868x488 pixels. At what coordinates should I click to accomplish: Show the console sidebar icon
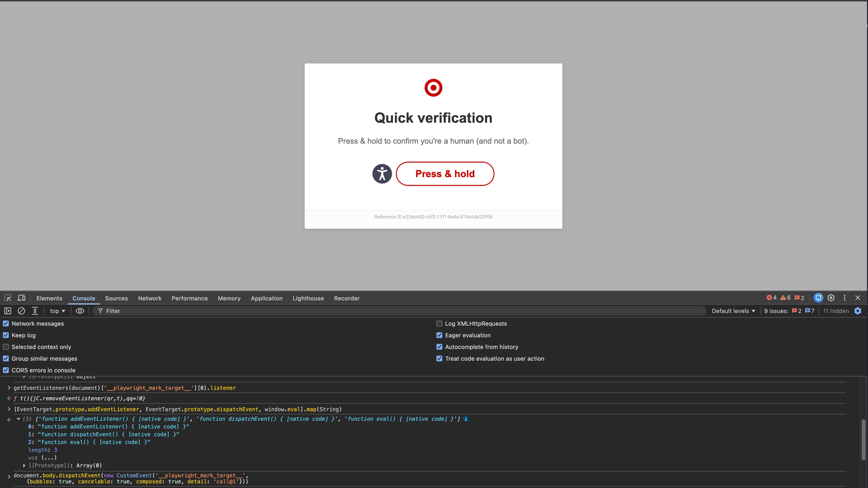click(x=8, y=311)
